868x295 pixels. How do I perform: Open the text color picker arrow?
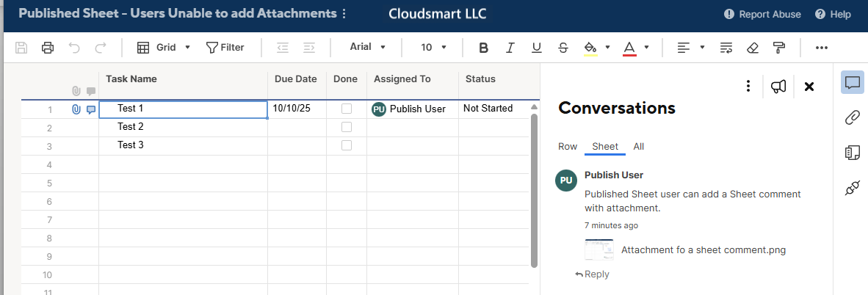(646, 48)
